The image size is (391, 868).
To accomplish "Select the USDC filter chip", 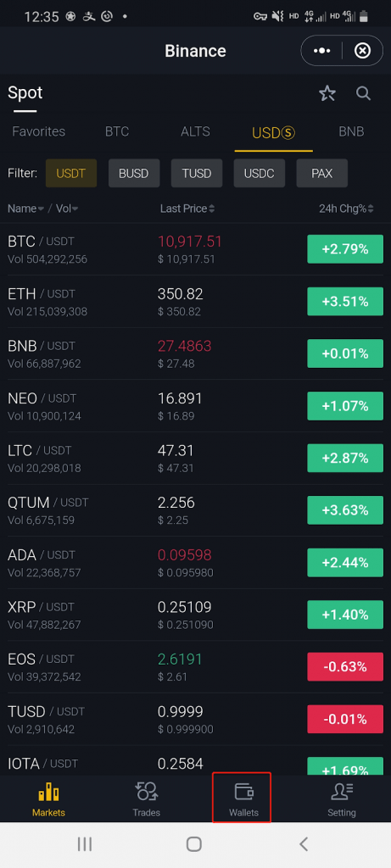I will pos(260,173).
